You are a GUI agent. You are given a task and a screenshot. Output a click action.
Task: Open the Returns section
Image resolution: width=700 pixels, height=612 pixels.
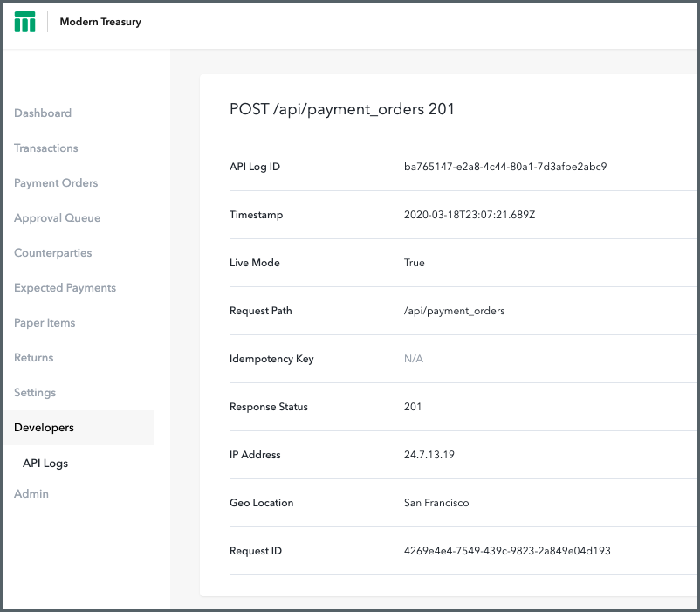click(33, 358)
